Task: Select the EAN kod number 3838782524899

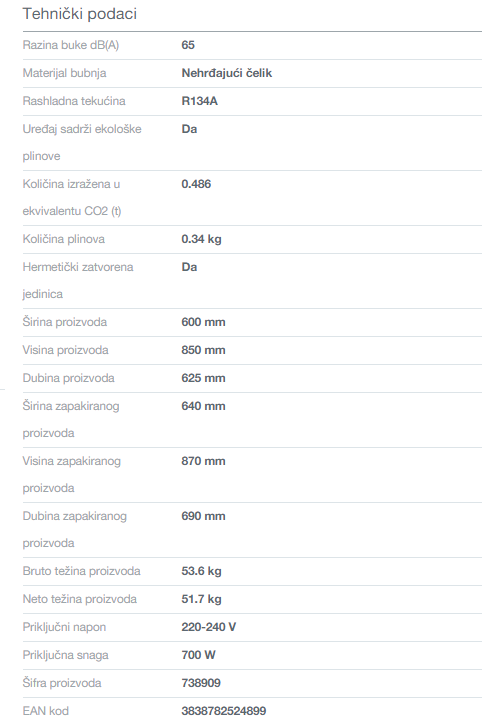Action: tap(224, 711)
